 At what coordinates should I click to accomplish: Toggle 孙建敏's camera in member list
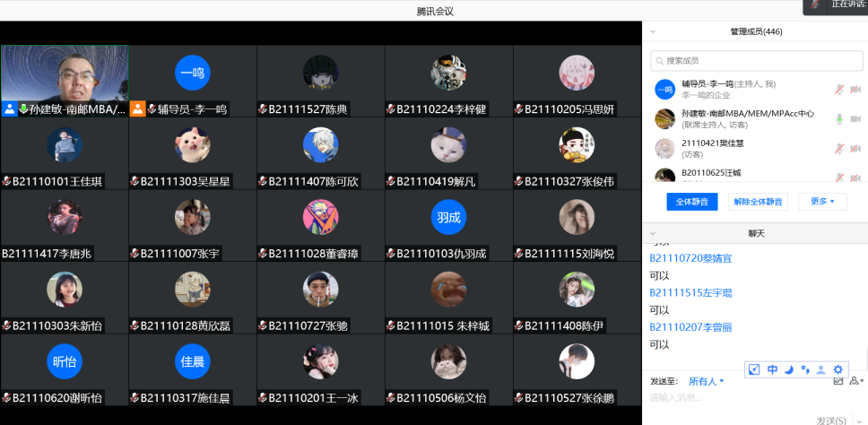tap(855, 118)
